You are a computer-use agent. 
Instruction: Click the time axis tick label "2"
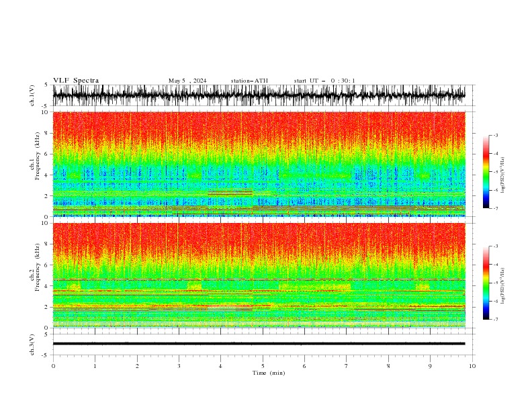point(137,366)
